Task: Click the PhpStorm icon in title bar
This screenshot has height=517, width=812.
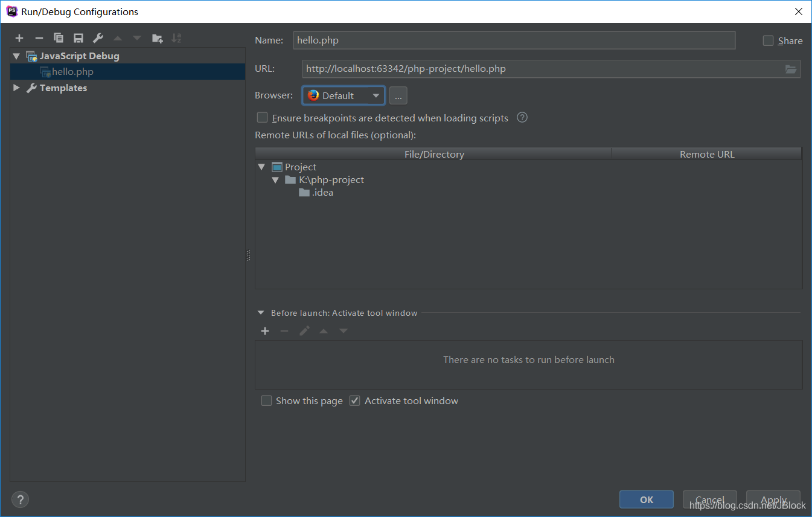Action: click(11, 11)
